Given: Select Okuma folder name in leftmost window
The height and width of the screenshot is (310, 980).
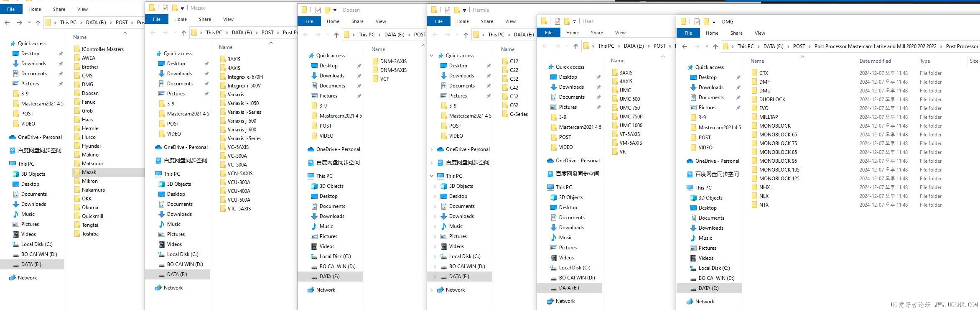Looking at the screenshot, I should point(90,208).
